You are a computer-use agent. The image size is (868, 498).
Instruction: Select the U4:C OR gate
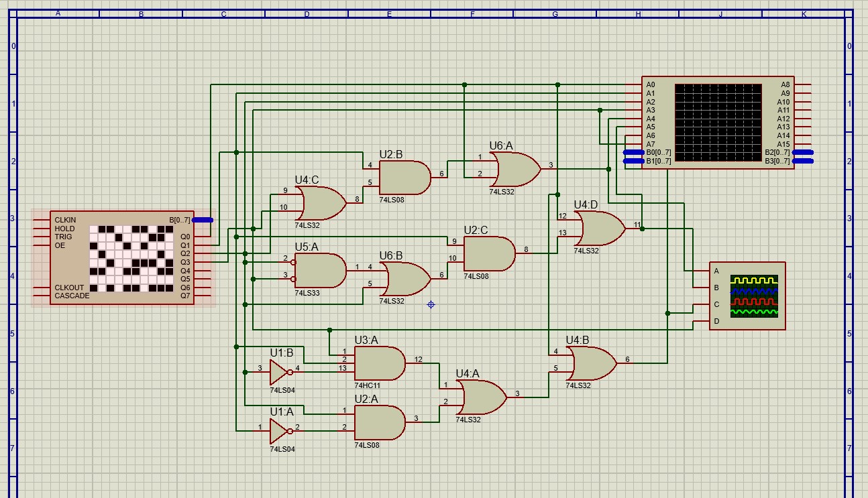[x=321, y=203]
